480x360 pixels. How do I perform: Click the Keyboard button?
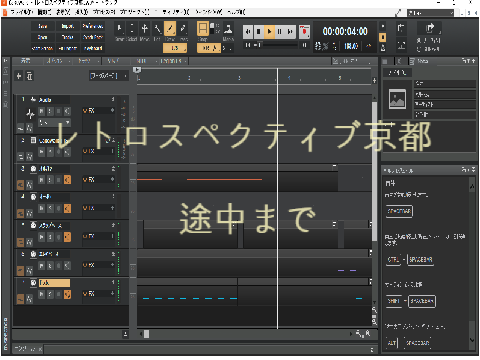93,48
